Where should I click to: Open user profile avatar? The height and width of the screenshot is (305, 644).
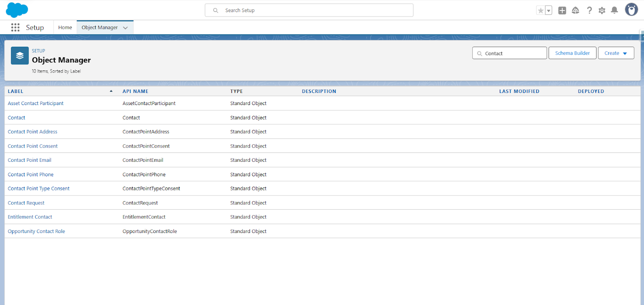(x=631, y=10)
